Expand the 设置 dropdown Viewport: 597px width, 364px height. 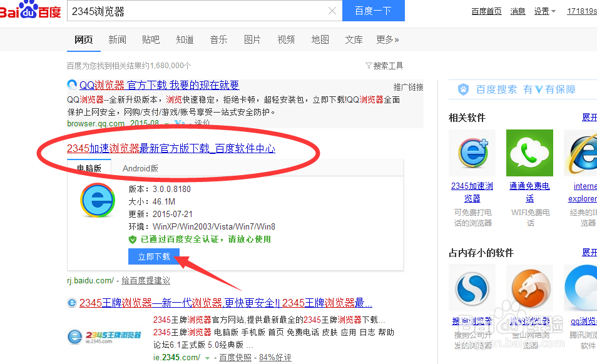point(545,11)
